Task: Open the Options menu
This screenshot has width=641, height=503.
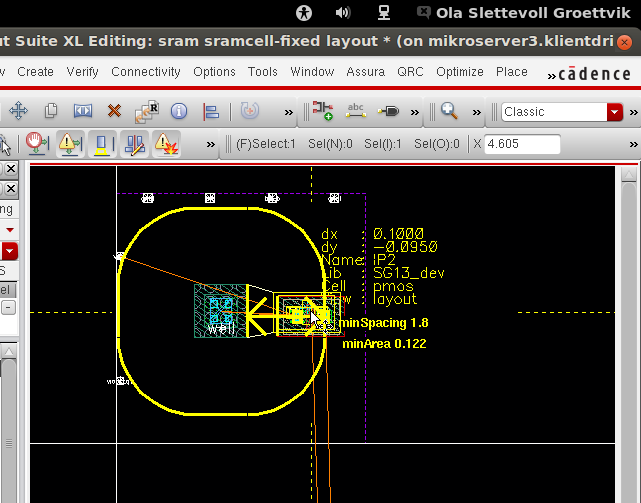Action: 214,72
